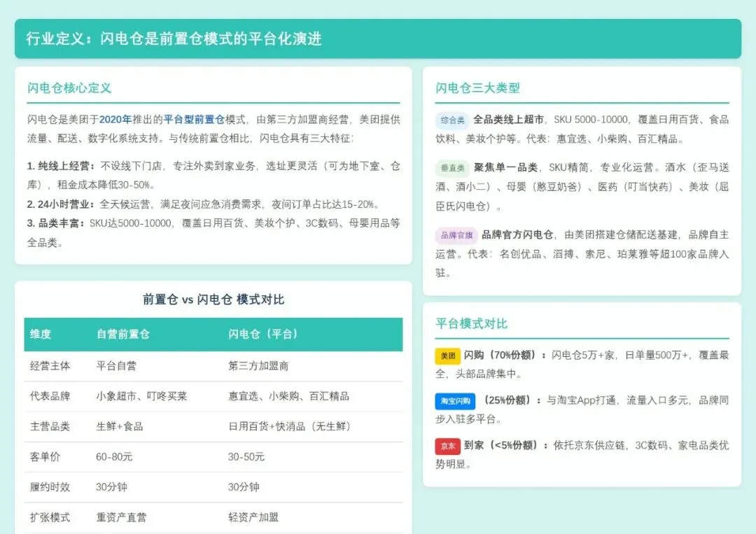The width and height of the screenshot is (756, 534).
Task: Click the 品牌官旗 category tag
Action: click(456, 235)
